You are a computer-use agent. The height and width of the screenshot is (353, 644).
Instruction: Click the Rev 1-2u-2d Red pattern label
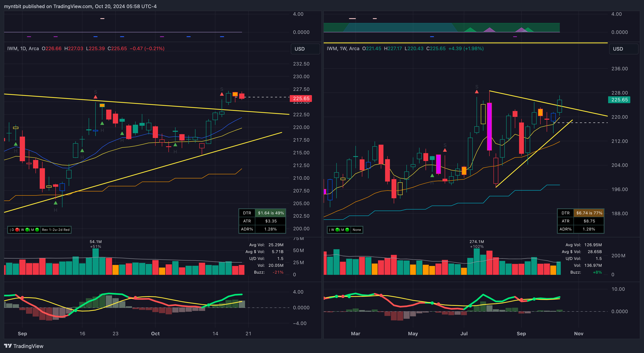coord(56,230)
